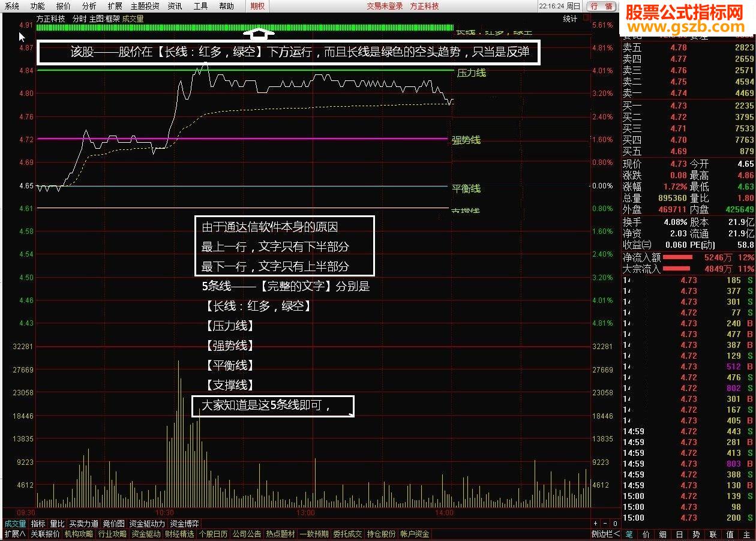Open 关联报价 in bottom bar
Viewport: 756px width, 541px height.
(x=46, y=534)
